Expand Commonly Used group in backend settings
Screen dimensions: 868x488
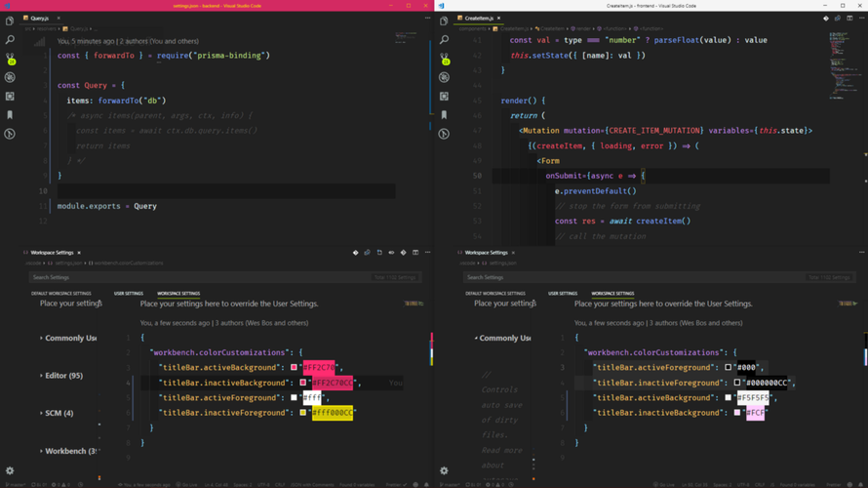tap(41, 338)
